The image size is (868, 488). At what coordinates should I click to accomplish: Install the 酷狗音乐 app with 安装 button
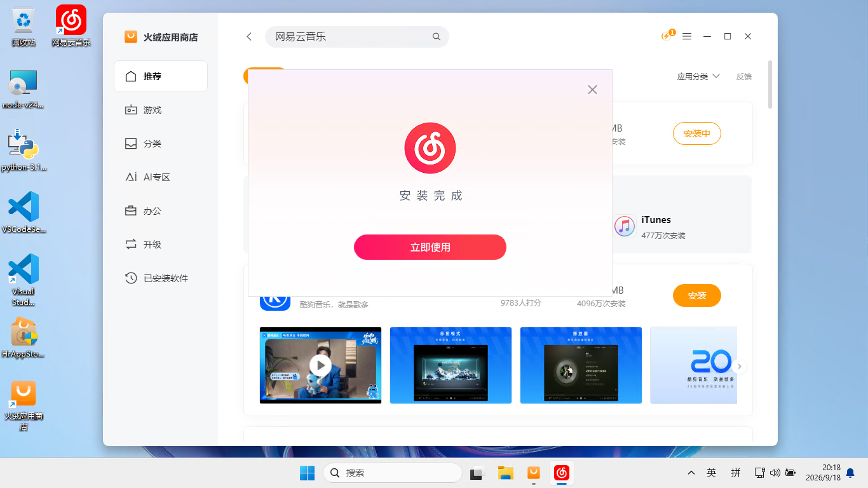click(697, 295)
